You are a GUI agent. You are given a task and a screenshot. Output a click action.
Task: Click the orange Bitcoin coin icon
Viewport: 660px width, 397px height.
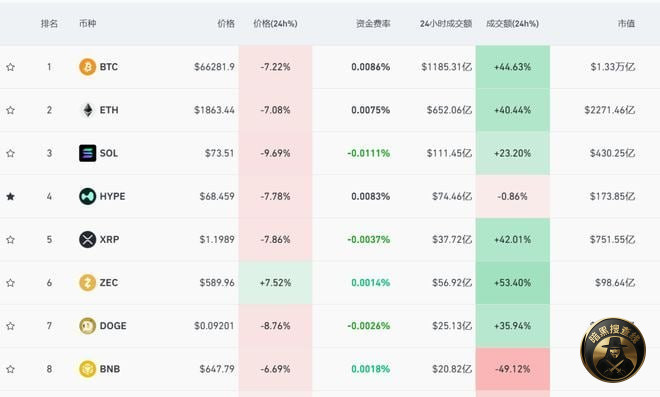[x=88, y=67]
